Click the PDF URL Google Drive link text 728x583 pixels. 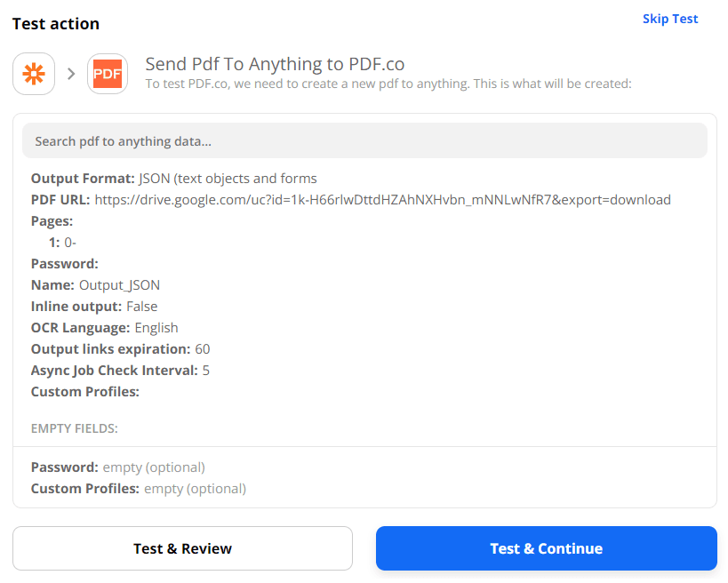pyautogui.click(x=382, y=199)
